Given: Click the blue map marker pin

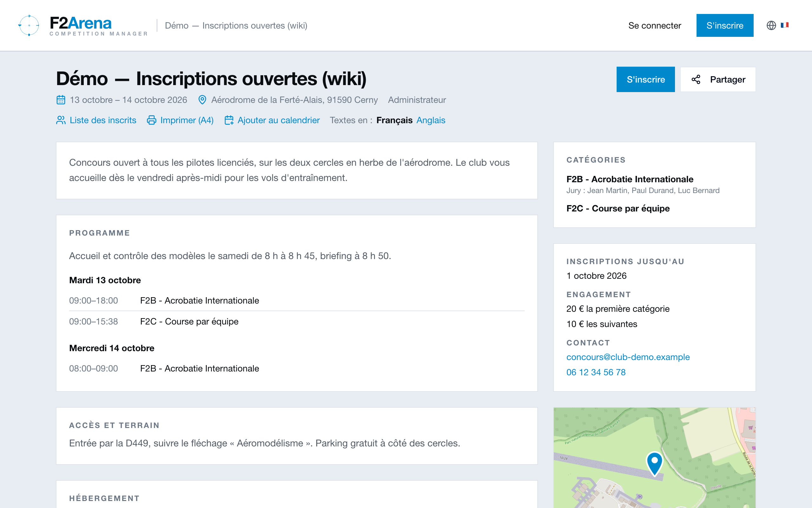Looking at the screenshot, I should [654, 464].
